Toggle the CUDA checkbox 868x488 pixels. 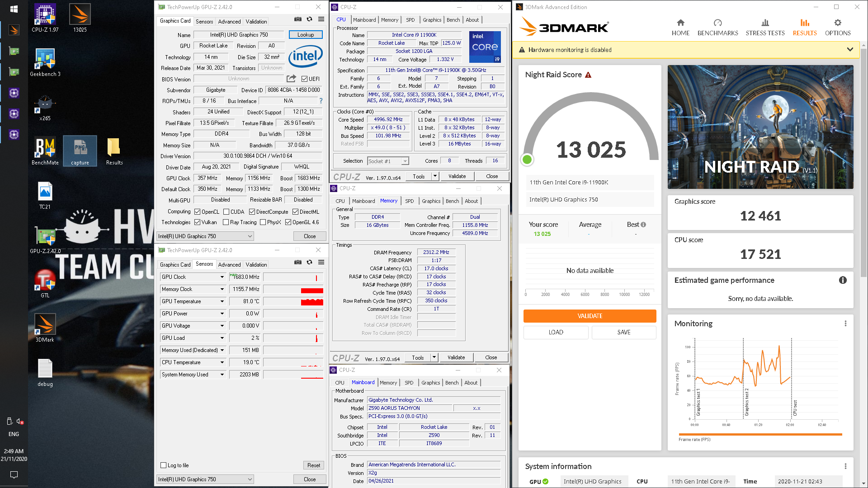[226, 212]
